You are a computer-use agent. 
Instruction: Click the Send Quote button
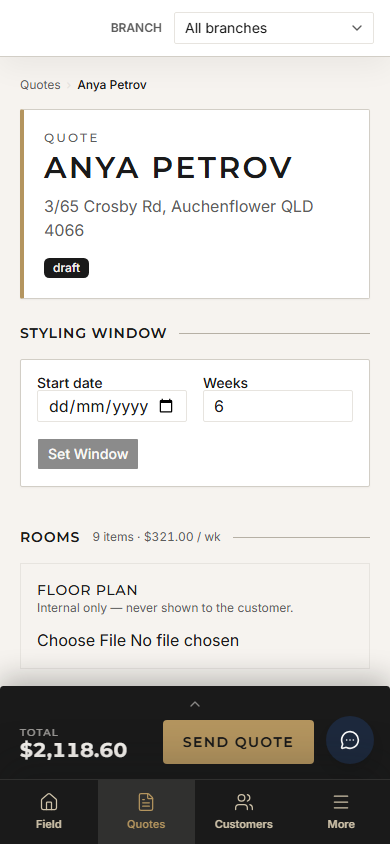pos(238,742)
